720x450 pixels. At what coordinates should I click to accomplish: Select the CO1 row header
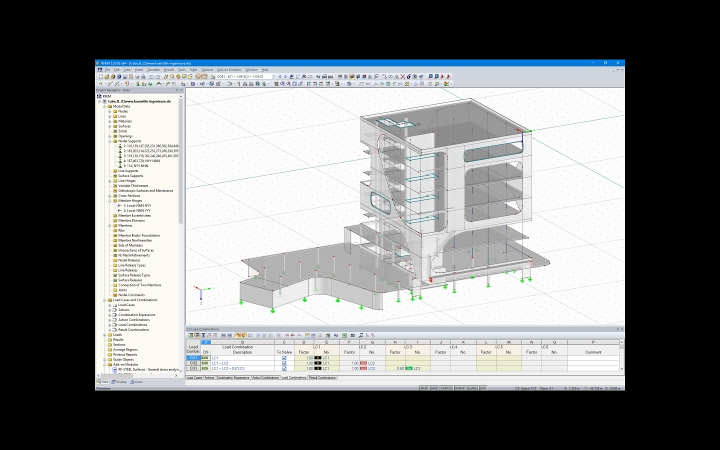193,358
